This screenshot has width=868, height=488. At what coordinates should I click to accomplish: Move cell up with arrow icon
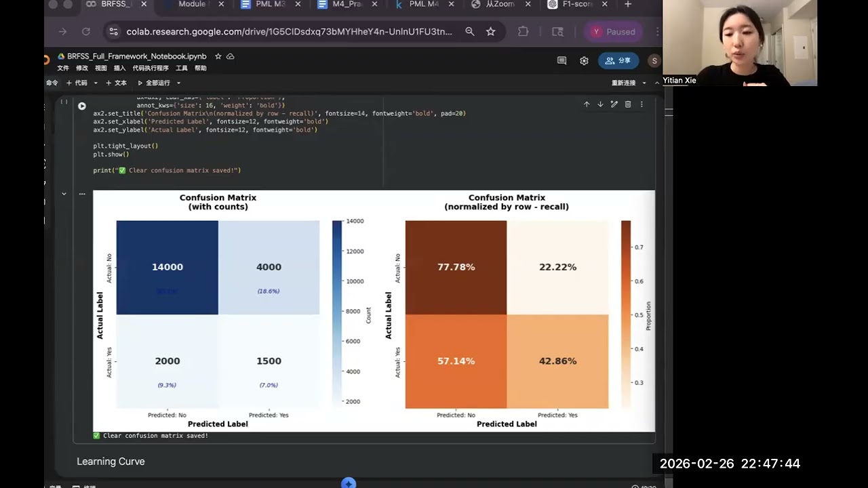pyautogui.click(x=587, y=104)
